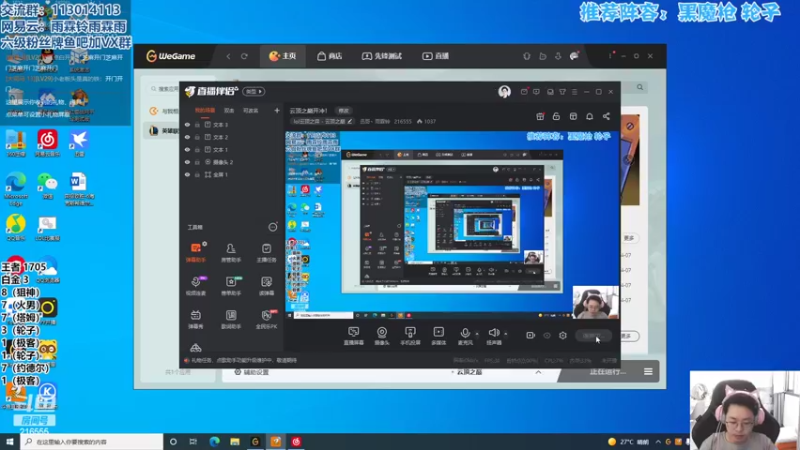Expand the speaker options arrow
The height and width of the screenshot is (450, 800).
coord(506,334)
